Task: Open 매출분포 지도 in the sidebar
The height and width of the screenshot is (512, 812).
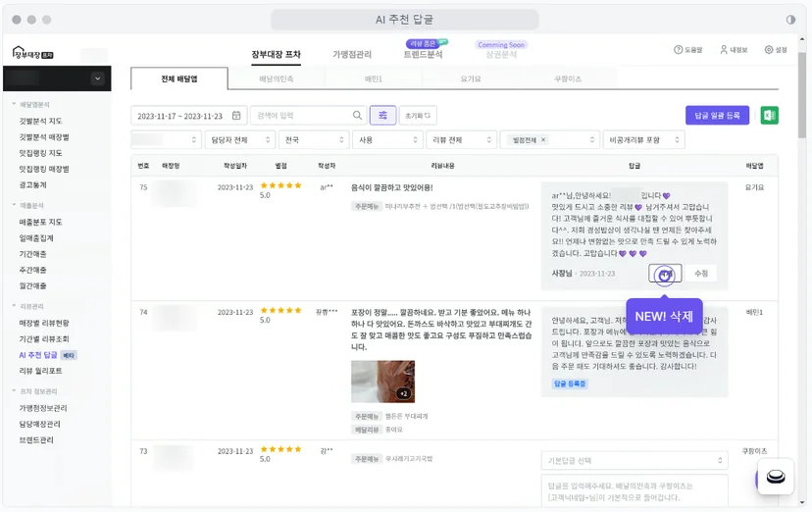Action: [x=40, y=222]
